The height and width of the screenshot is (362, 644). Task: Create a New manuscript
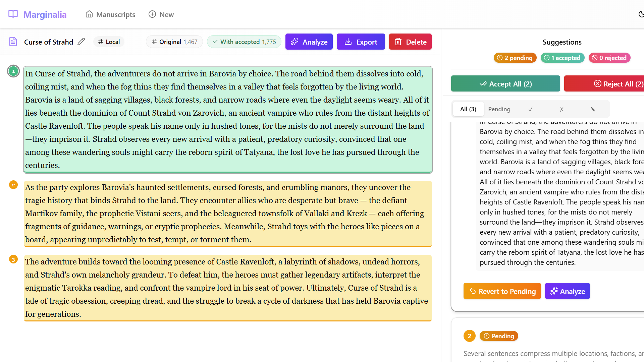click(x=161, y=14)
